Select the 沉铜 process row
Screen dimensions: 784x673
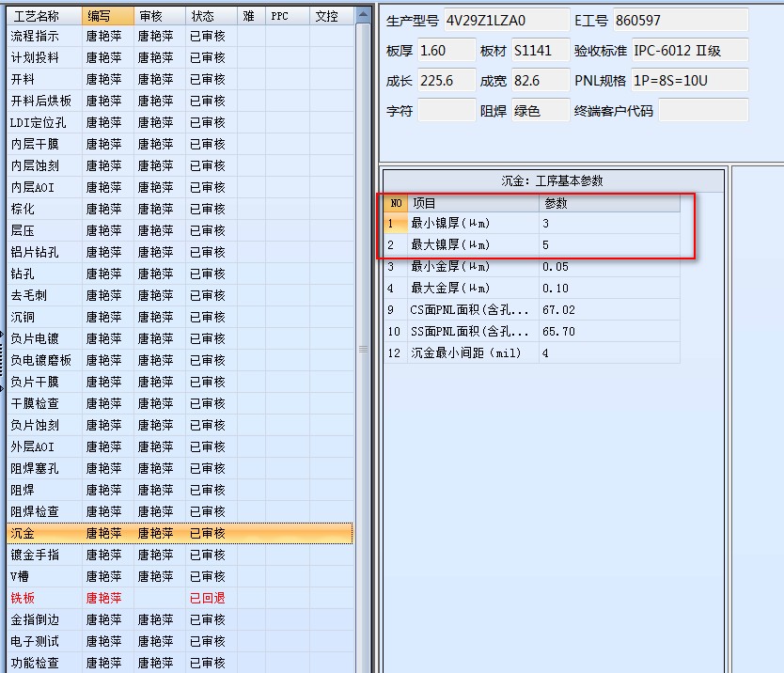click(x=180, y=317)
